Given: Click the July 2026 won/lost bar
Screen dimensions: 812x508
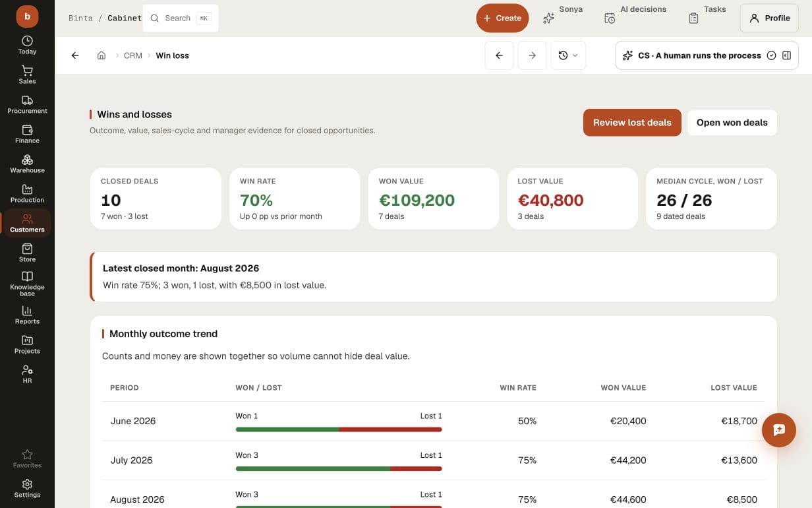Looking at the screenshot, I should tap(339, 469).
